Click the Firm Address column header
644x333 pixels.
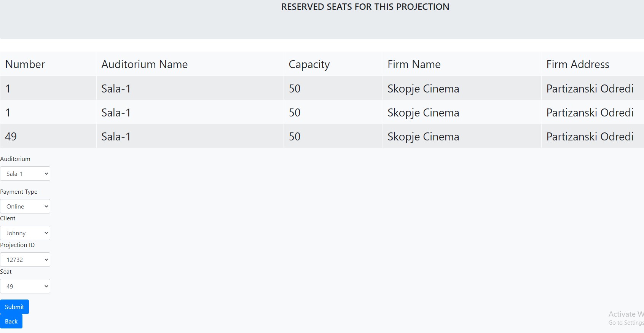[577, 64]
